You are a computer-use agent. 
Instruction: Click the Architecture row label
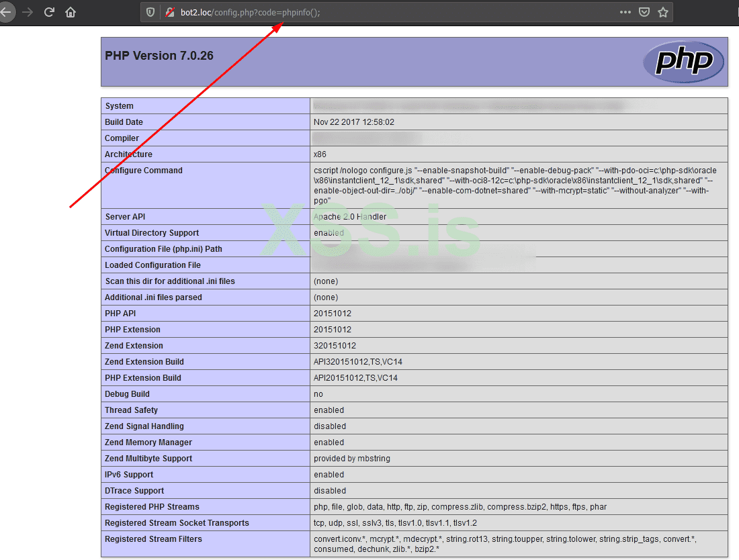coord(128,154)
